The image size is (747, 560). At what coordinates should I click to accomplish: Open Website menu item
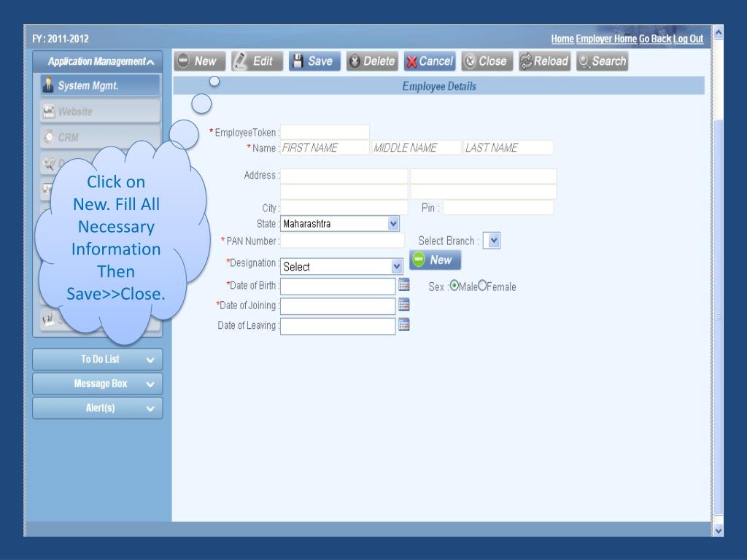100,112
